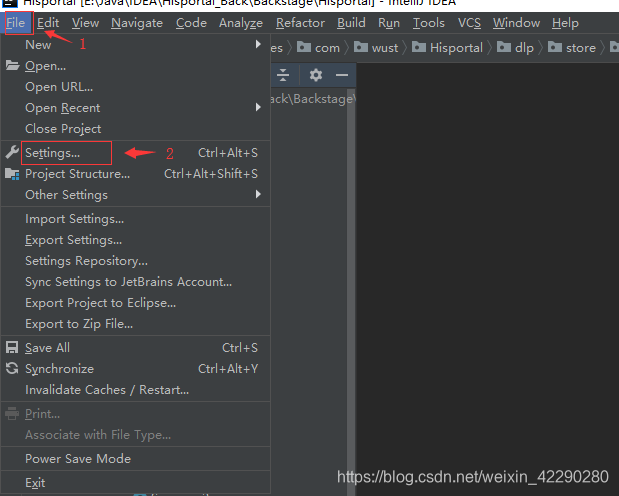Open the File menu
This screenshot has width=619, height=496.
pyautogui.click(x=16, y=23)
